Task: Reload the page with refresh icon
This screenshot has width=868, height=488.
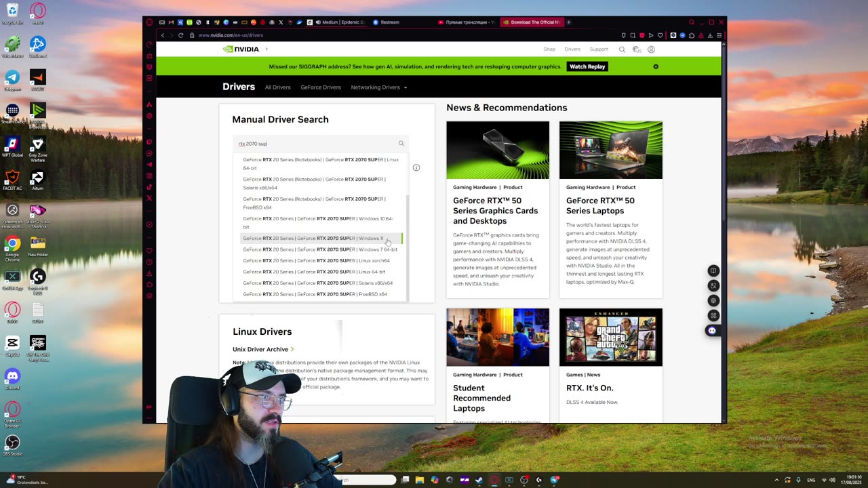Action: click(x=181, y=35)
